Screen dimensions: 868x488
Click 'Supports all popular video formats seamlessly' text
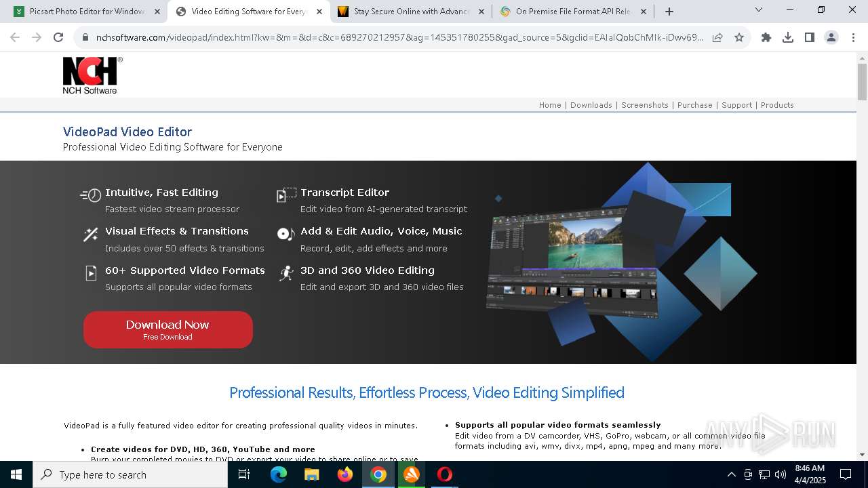click(557, 425)
